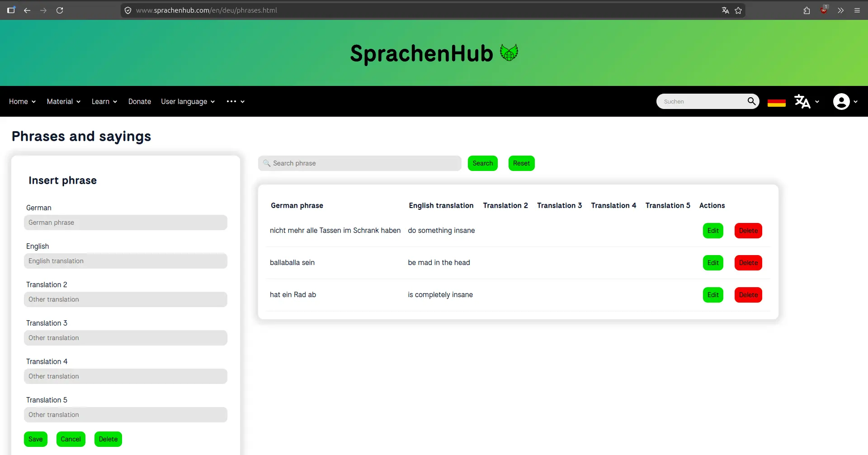Click the Search button
Image resolution: width=868 pixels, height=455 pixels.
483,163
